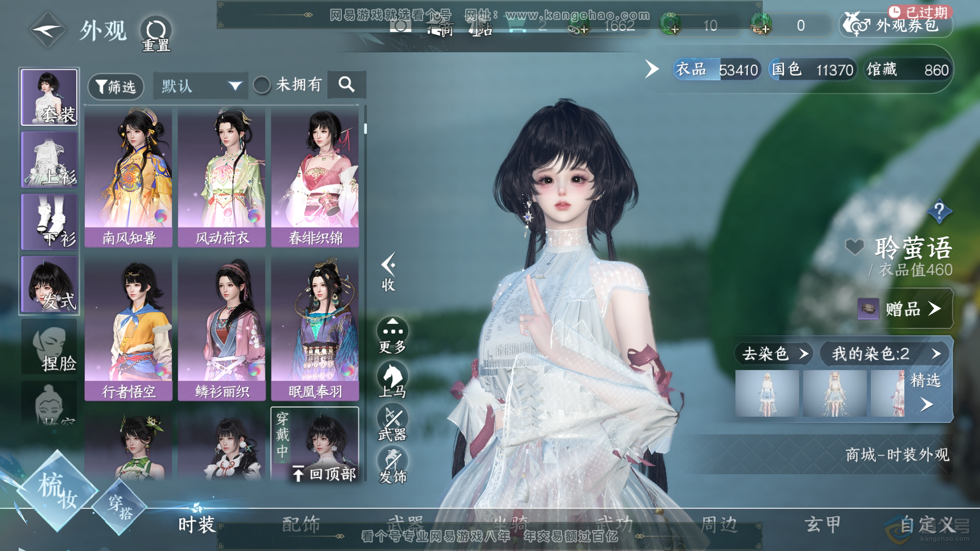This screenshot has width=980, height=551.
Task: Select the 发式 hairstyle category icon
Action: [x=49, y=284]
